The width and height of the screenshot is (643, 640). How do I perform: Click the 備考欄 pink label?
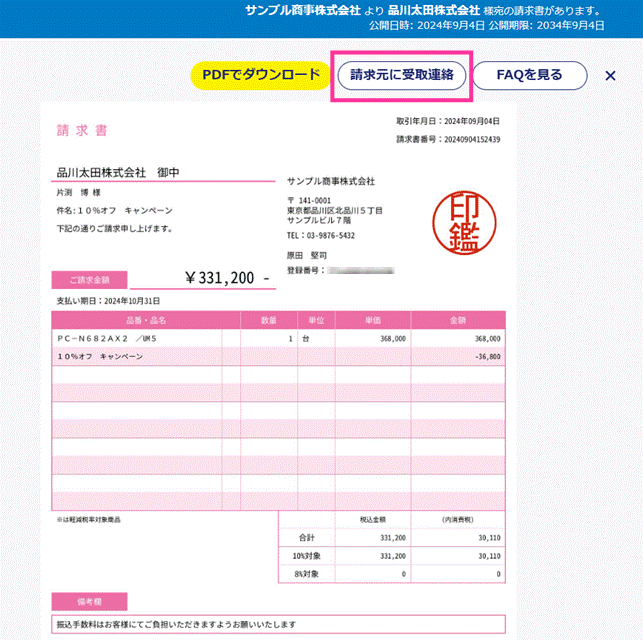(x=89, y=601)
